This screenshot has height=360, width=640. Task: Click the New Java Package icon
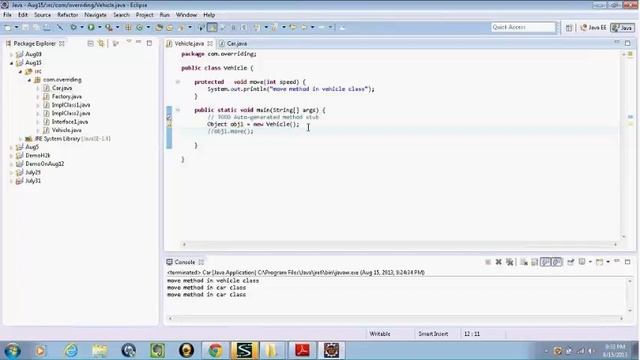click(x=128, y=27)
